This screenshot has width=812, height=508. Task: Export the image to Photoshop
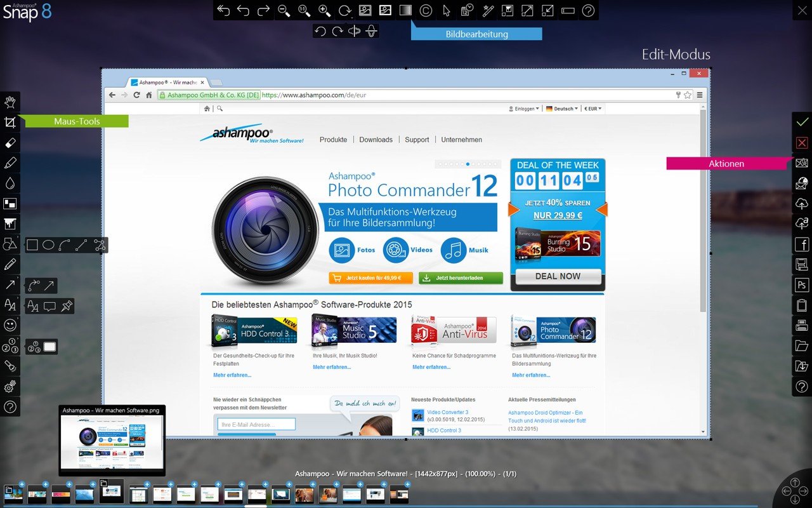(x=802, y=284)
